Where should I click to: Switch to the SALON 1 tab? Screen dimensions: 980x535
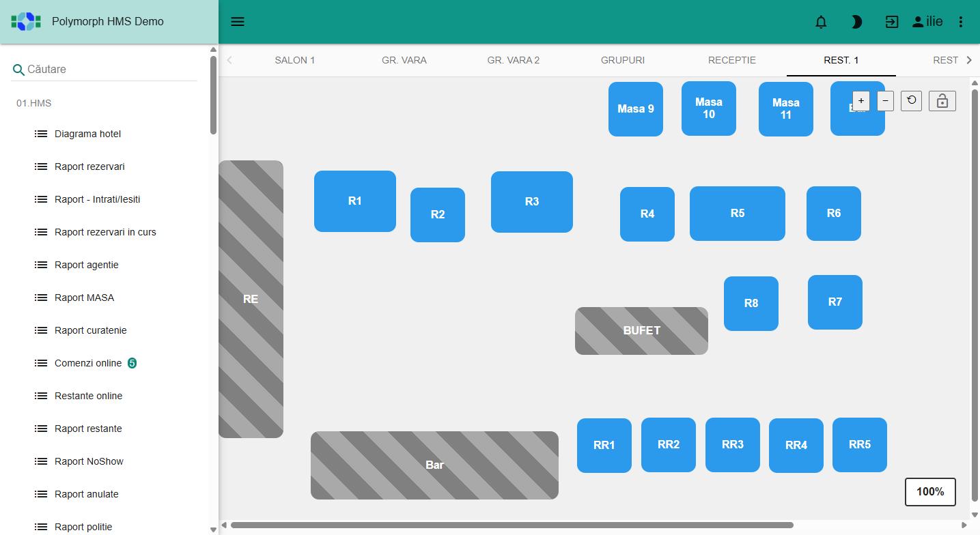coord(295,60)
